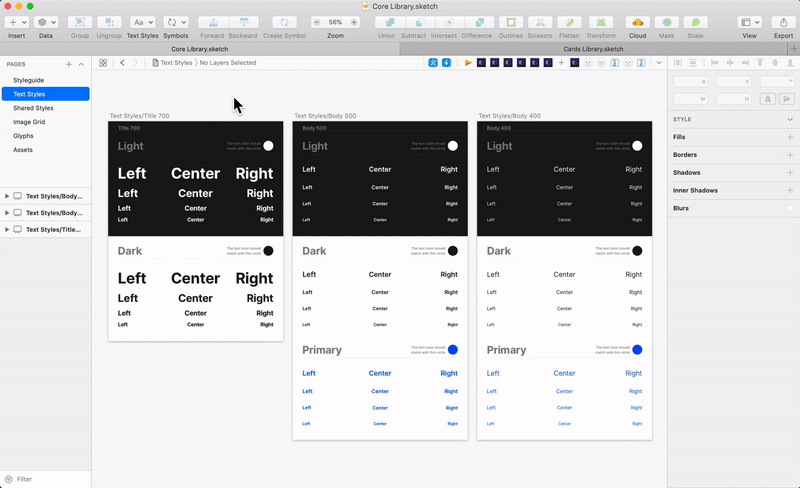
Task: Open the Text Styles toolbar dropdown
Action: 142,22
